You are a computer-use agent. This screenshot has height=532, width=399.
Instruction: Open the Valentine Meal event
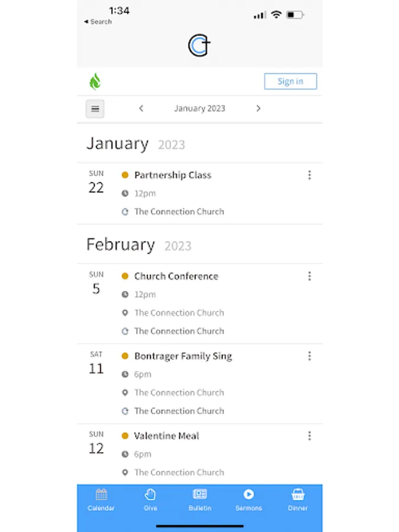(167, 436)
